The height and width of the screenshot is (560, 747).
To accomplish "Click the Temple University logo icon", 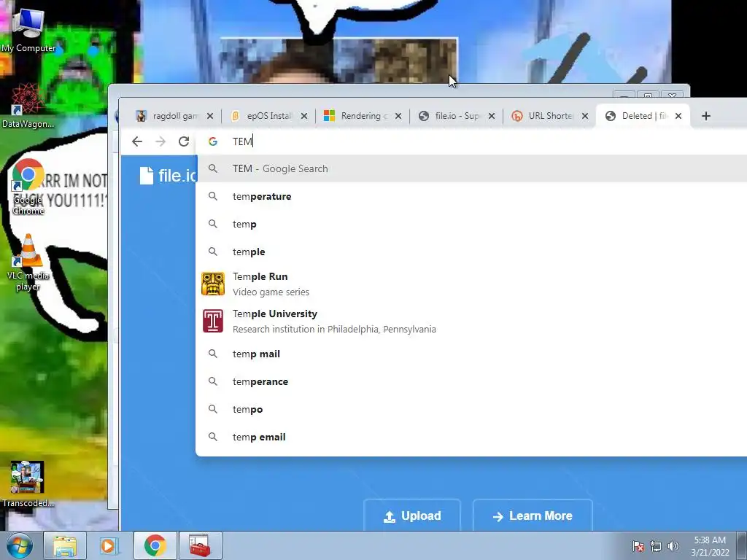I will (x=213, y=321).
